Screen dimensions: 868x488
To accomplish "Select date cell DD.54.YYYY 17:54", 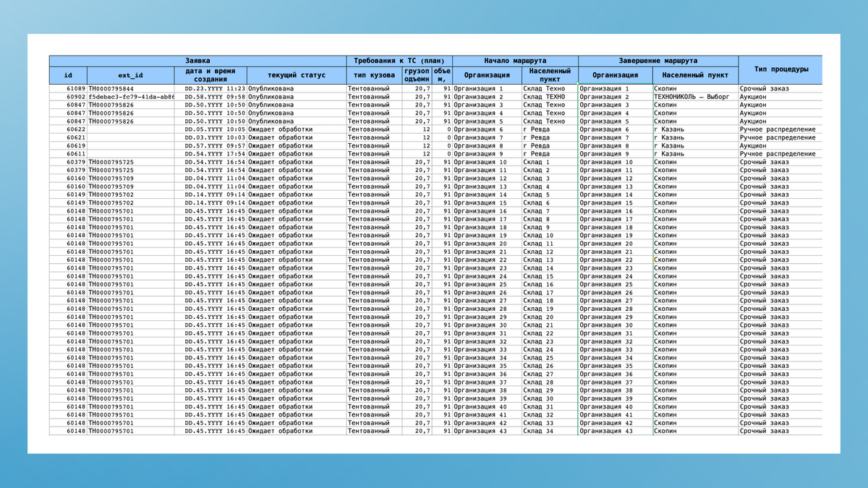I will [x=210, y=154].
